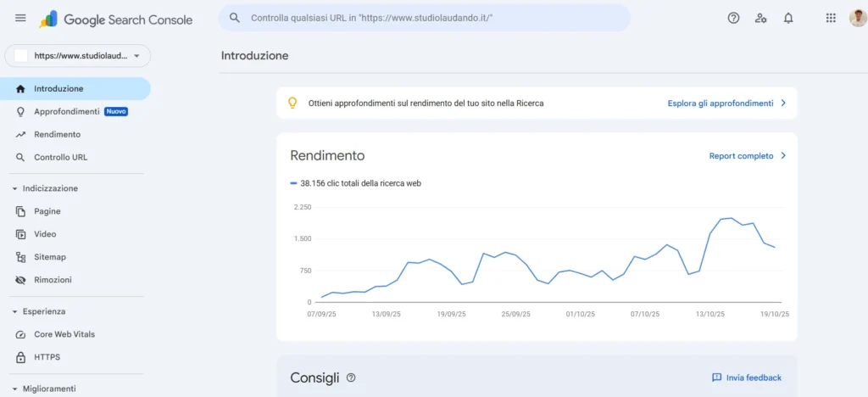Image resolution: width=868 pixels, height=397 pixels.
Task: Collapse the Indicizzazione section
Action: pyautogui.click(x=15, y=188)
